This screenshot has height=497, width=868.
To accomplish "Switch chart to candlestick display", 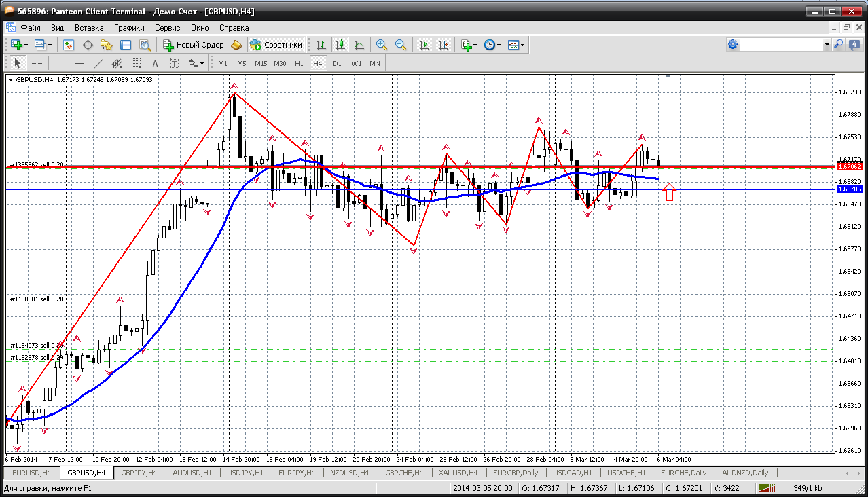I will coord(340,45).
